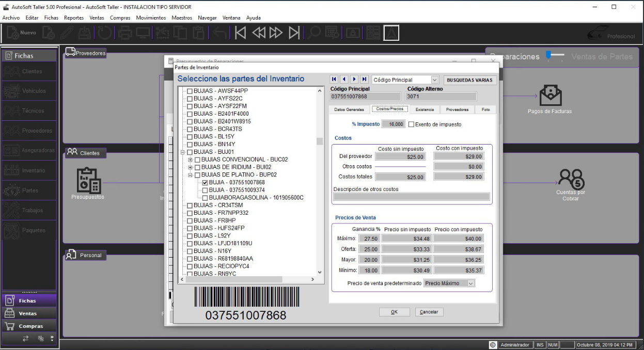Click the magnifier search toolbar icon
This screenshot has height=350, width=644.
(313, 33)
